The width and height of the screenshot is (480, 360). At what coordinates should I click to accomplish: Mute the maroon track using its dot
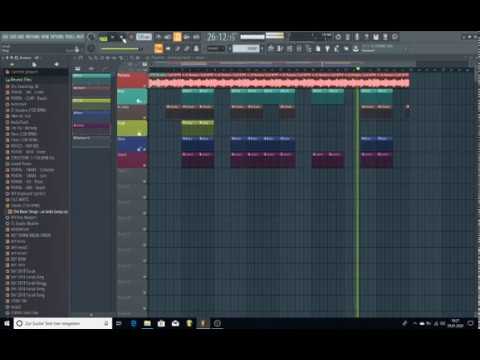(x=145, y=165)
